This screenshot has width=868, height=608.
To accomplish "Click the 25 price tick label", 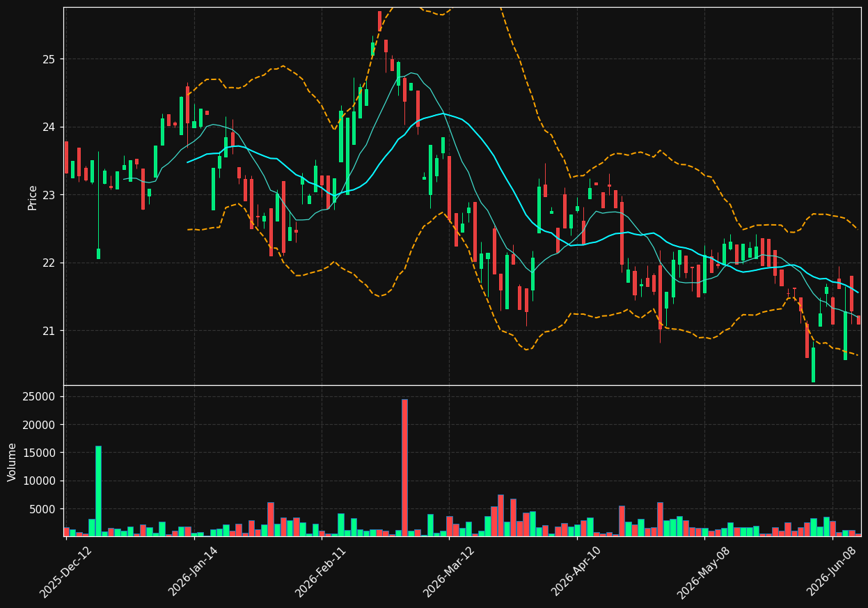I will click(x=47, y=59).
